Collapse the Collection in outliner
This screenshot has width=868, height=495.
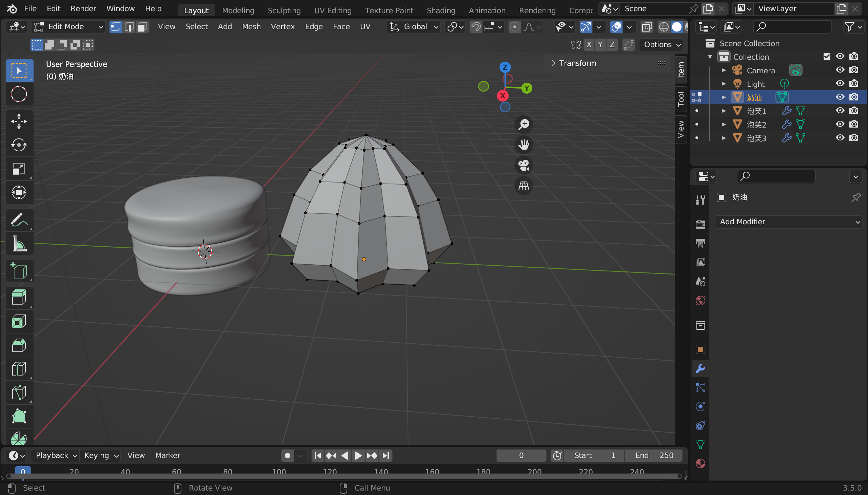click(x=710, y=57)
